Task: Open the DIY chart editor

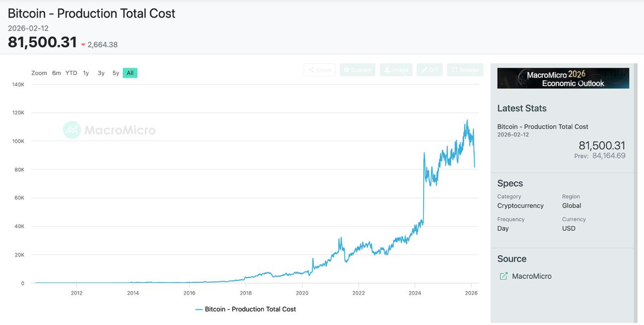Action: click(x=430, y=70)
